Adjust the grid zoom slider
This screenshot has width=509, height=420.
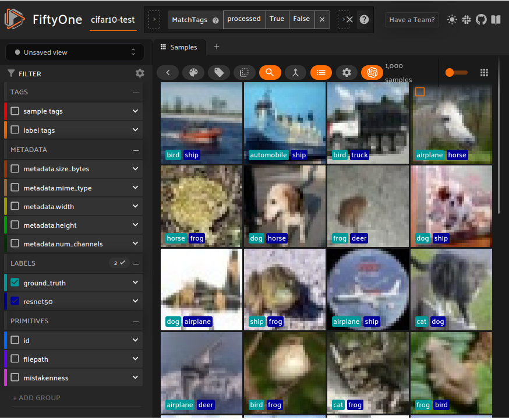tap(457, 73)
